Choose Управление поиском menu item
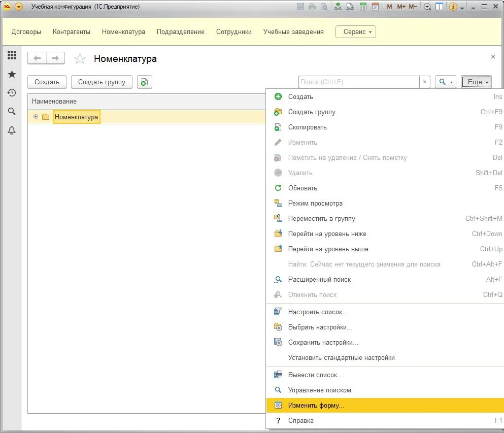Screen dimensions: 504x433 tap(385, 390)
